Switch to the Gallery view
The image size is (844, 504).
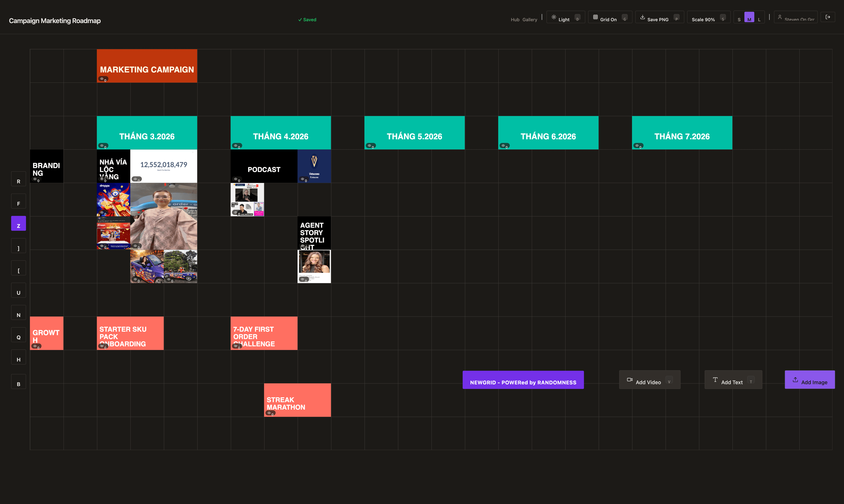pos(530,19)
